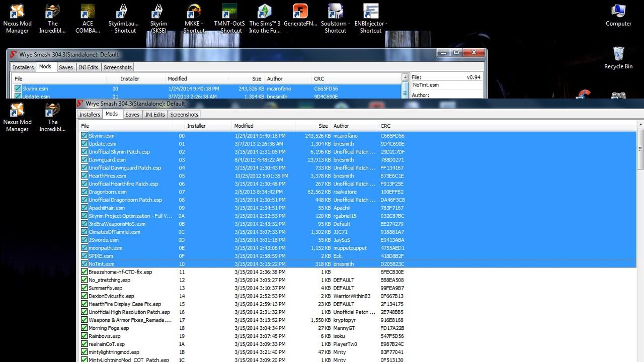This screenshot has height=362, width=644.
Task: Uncheck Skyrim.esm in front window
Action: click(85, 136)
